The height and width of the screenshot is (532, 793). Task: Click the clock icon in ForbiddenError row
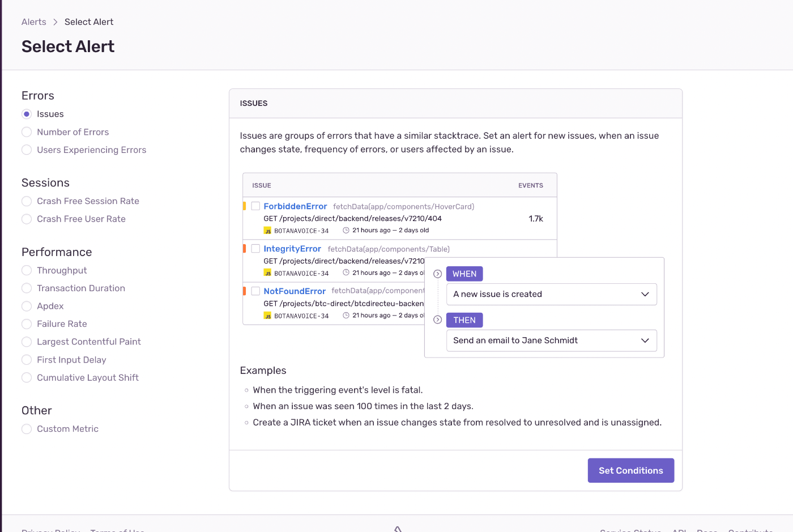click(346, 231)
